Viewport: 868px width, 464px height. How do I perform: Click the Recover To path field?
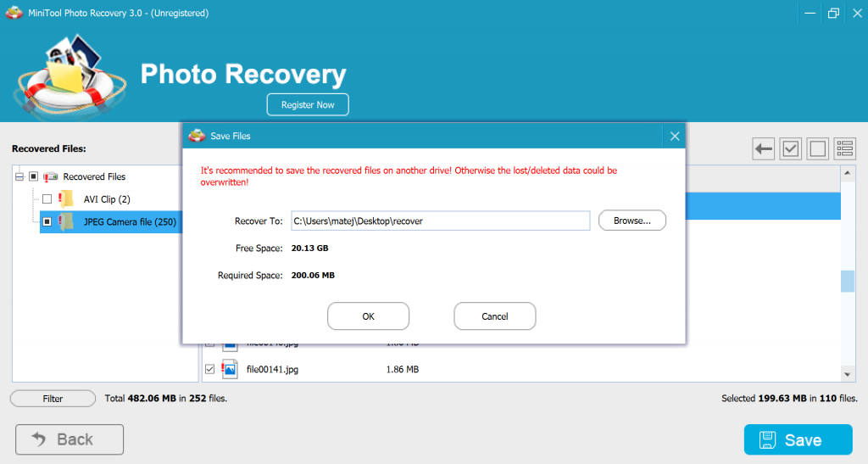441,221
